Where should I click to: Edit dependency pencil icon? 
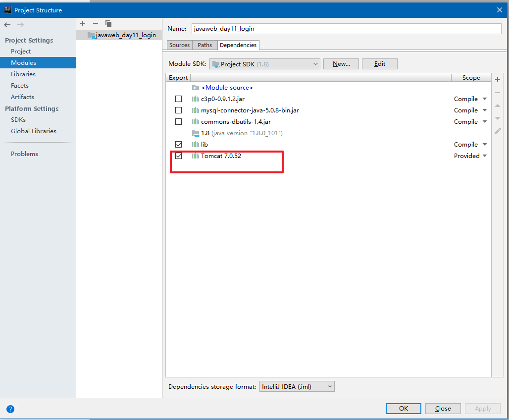[498, 131]
